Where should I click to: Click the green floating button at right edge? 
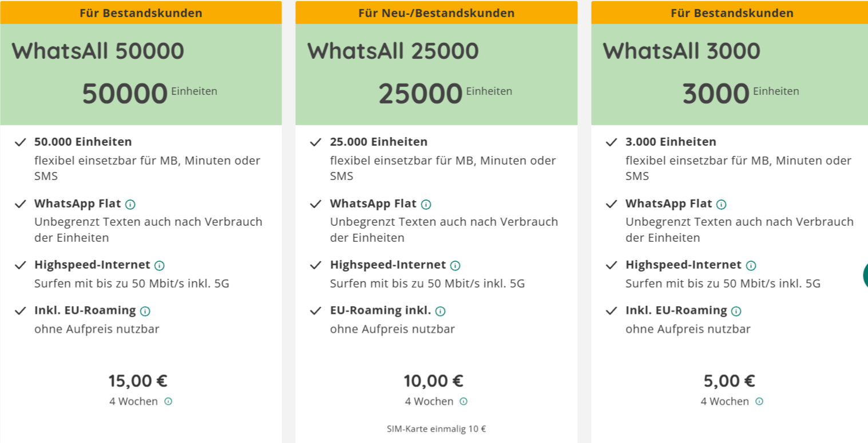point(865,276)
